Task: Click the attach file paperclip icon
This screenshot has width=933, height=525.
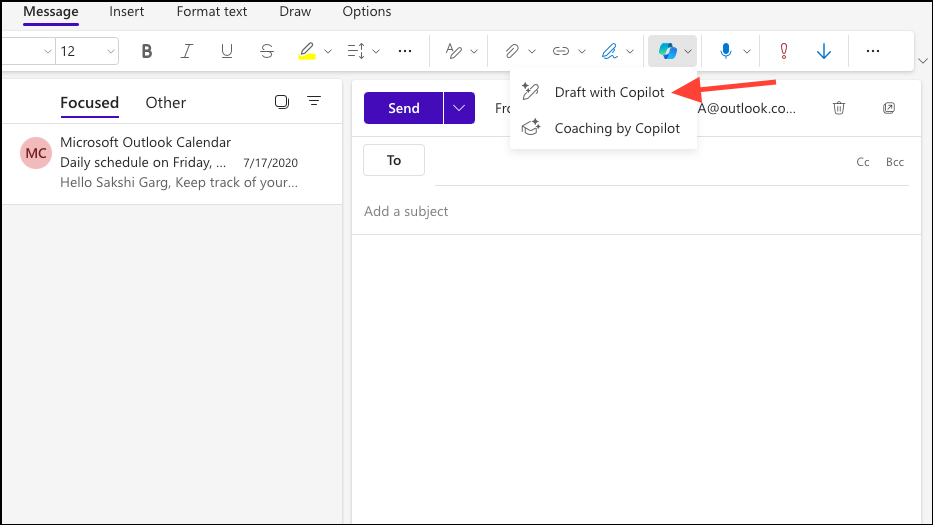Action: [512, 51]
